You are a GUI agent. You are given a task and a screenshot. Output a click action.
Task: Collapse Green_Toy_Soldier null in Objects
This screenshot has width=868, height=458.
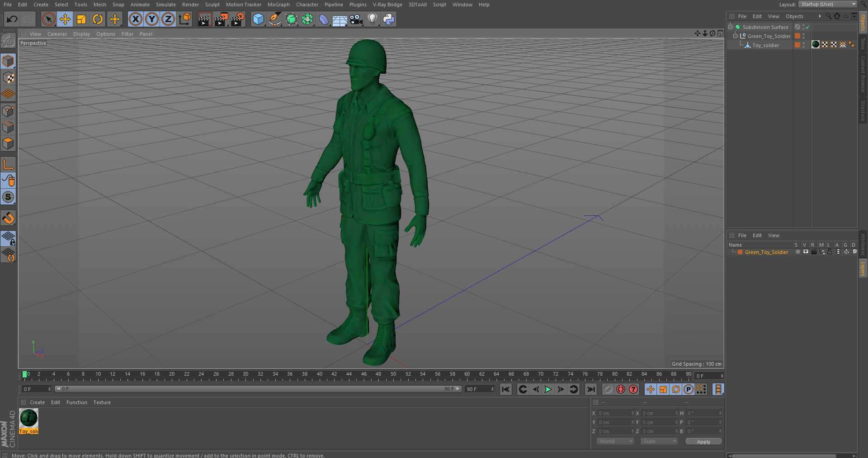(x=736, y=36)
